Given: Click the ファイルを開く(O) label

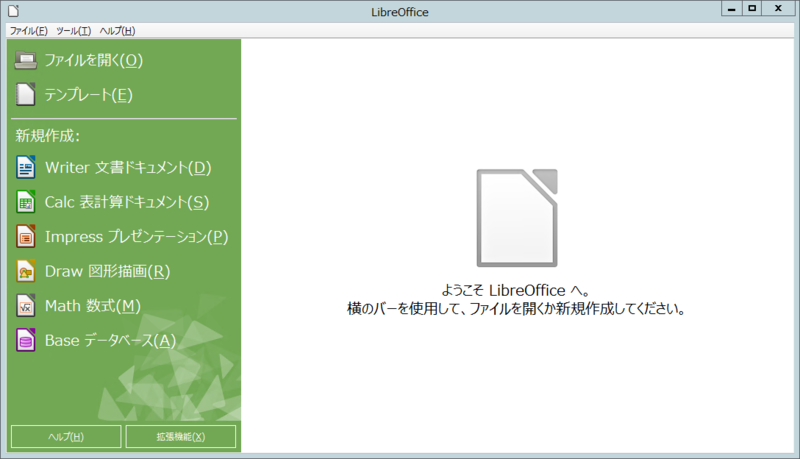Looking at the screenshot, I should (x=94, y=60).
